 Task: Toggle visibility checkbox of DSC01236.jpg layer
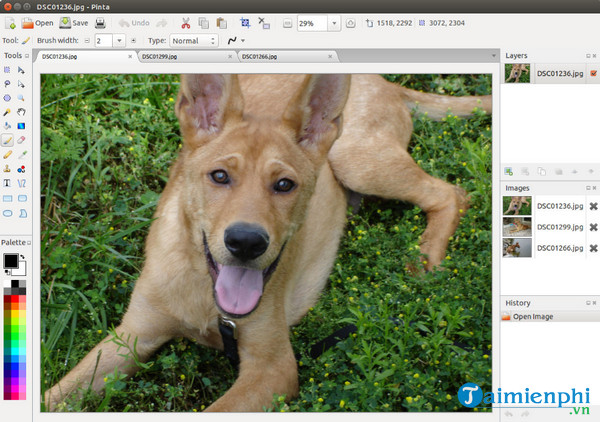592,73
